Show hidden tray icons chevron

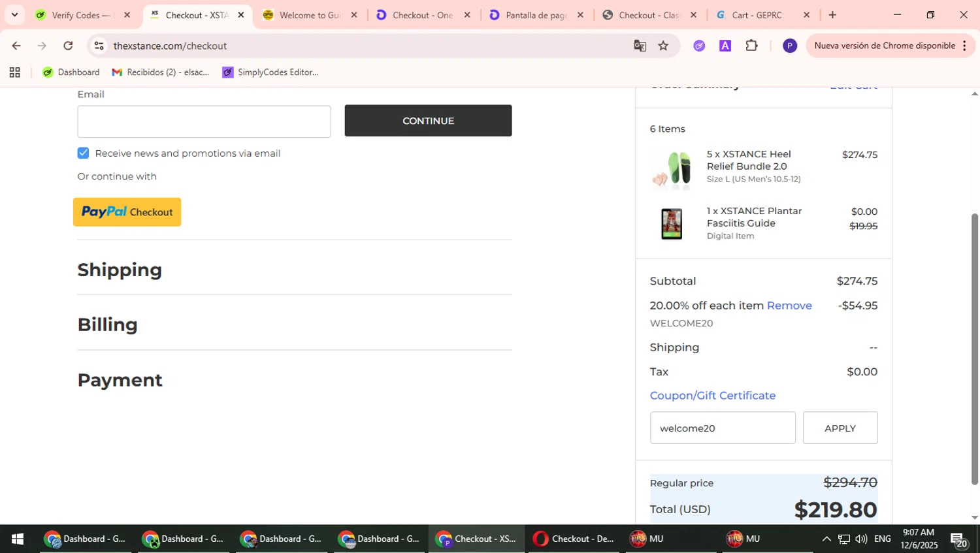point(826,539)
